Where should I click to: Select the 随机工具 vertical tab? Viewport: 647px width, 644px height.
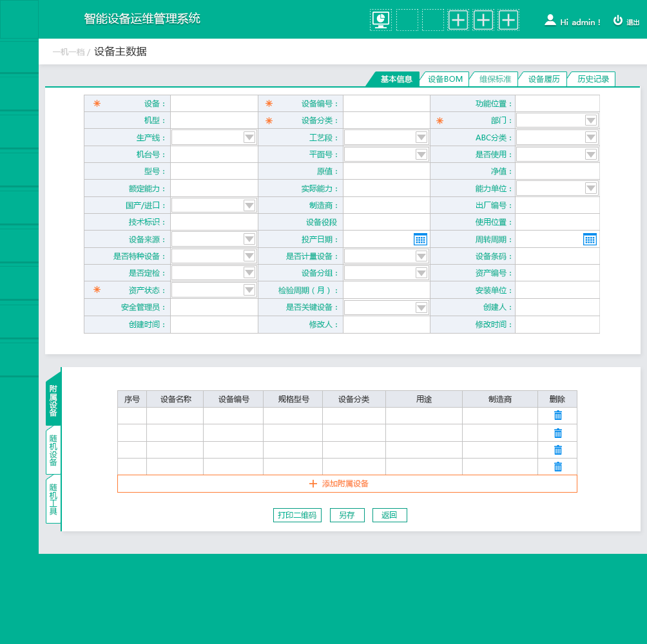click(x=53, y=499)
